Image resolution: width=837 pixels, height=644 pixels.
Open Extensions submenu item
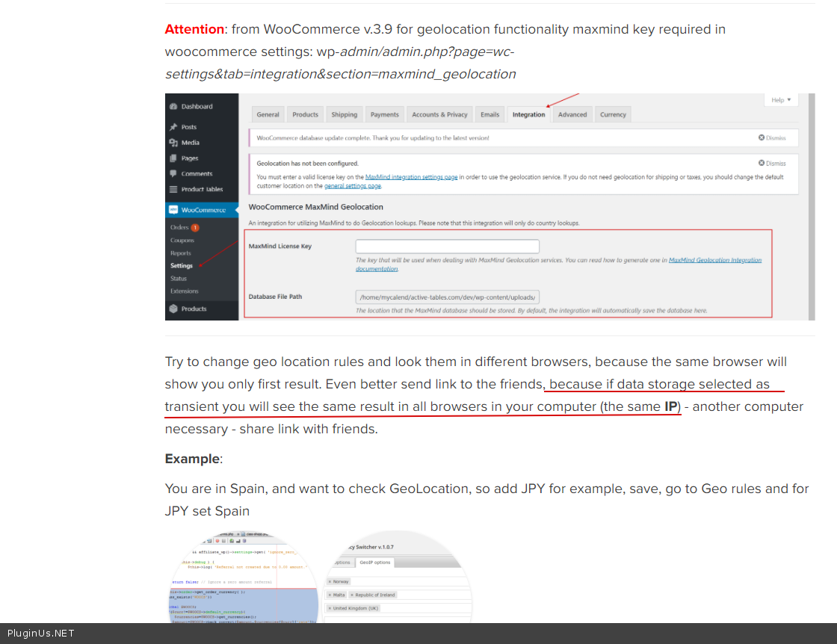click(x=184, y=291)
